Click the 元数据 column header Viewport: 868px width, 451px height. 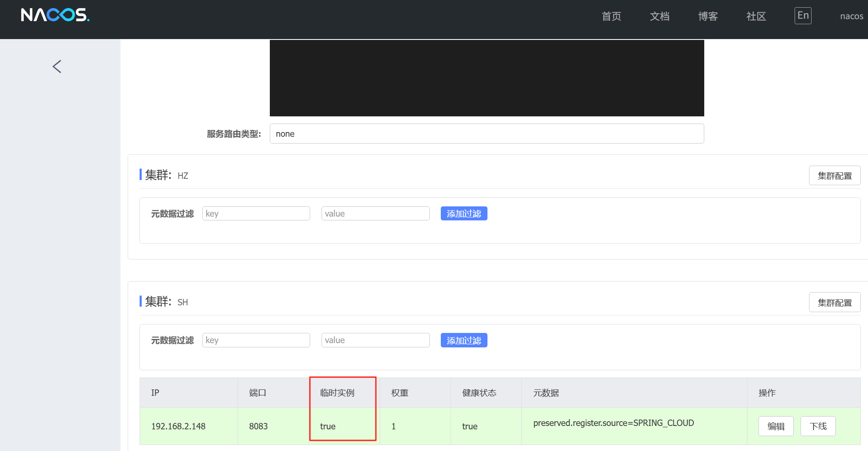[546, 393]
